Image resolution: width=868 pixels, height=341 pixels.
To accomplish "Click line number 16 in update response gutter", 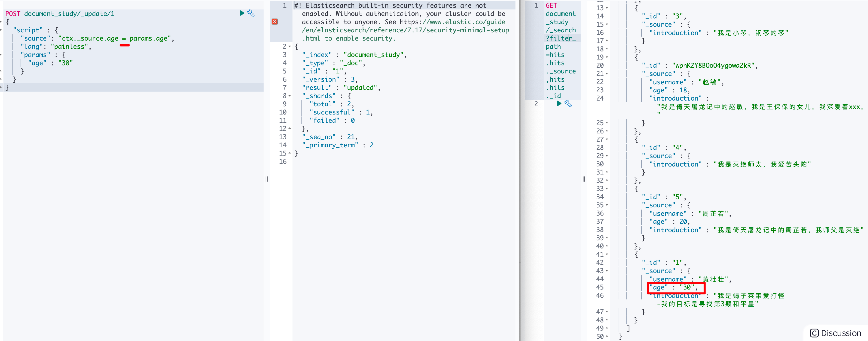I will (283, 162).
